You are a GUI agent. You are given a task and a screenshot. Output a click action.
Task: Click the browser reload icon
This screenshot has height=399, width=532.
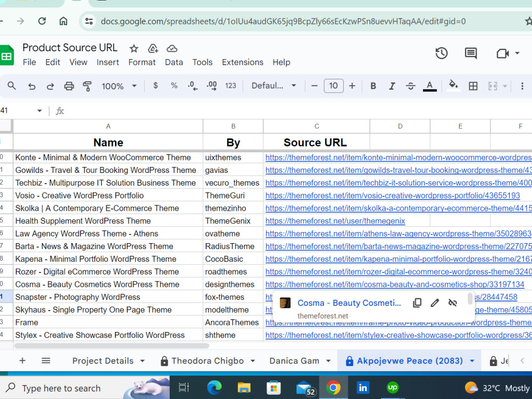[x=42, y=21]
